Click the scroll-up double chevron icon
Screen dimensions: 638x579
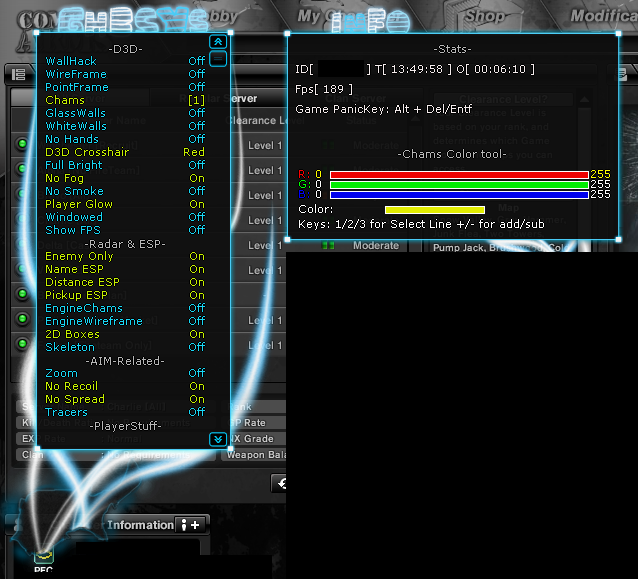(218, 42)
